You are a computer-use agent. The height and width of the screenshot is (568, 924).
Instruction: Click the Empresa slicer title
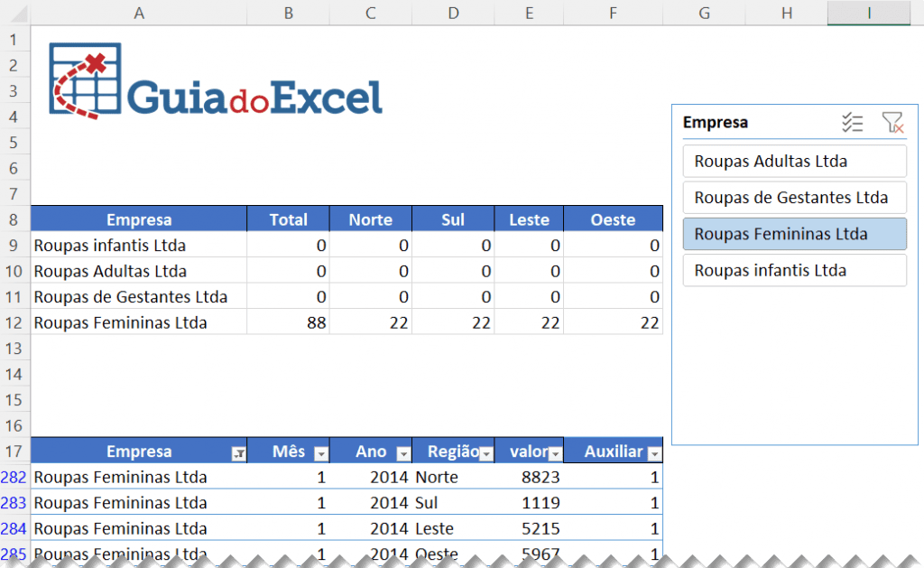pos(716,123)
